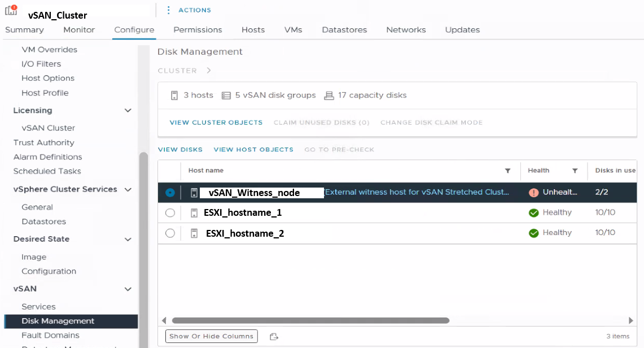This screenshot has height=348, width=644.
Task: Click the three-dot Actions menu icon
Action: click(168, 10)
